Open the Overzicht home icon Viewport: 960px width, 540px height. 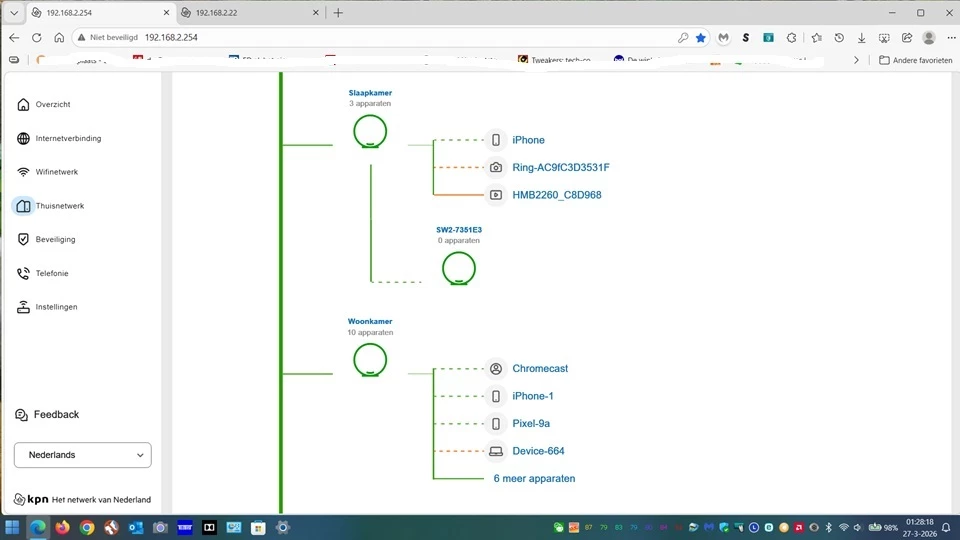point(23,105)
